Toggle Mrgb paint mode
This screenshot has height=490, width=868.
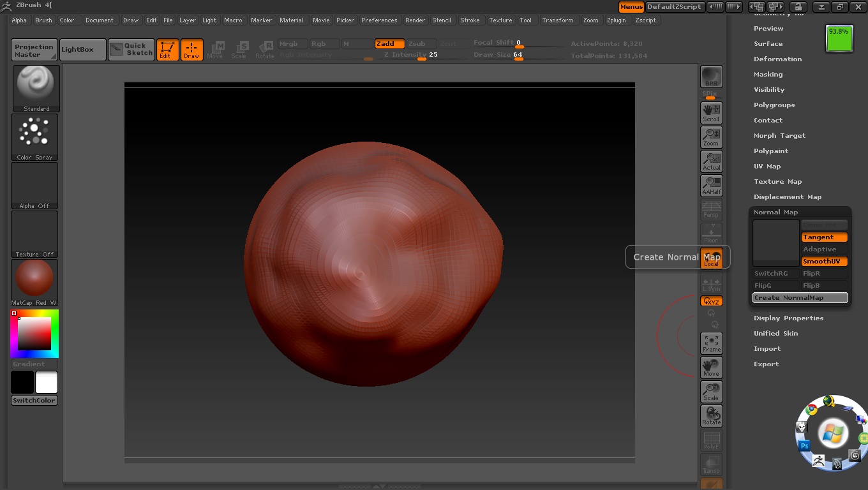tap(293, 44)
